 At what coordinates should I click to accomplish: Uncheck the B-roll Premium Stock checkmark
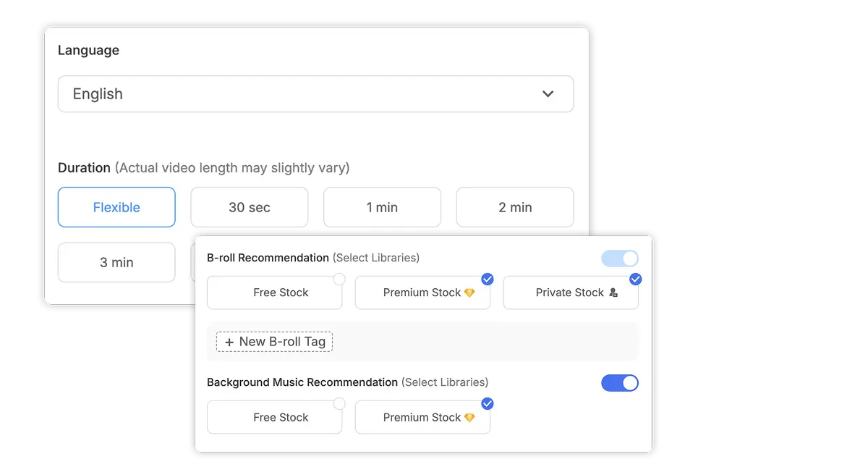488,279
